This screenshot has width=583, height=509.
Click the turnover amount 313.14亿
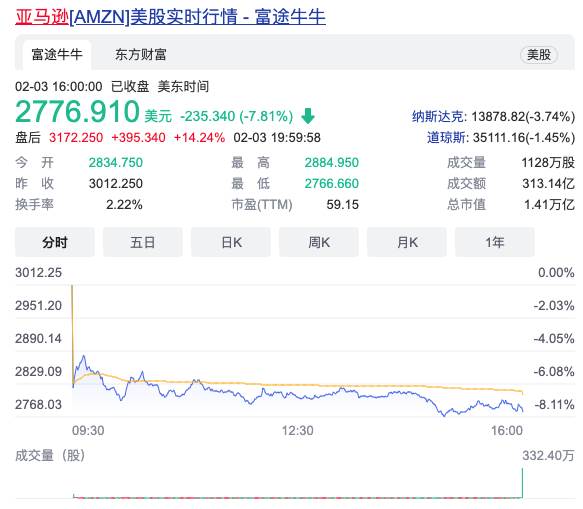click(548, 183)
